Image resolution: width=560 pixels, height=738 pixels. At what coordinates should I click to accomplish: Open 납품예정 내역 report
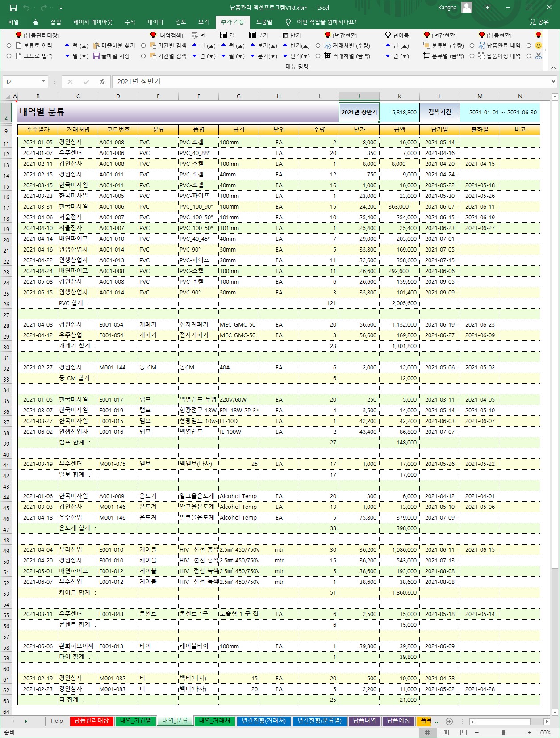coord(499,56)
